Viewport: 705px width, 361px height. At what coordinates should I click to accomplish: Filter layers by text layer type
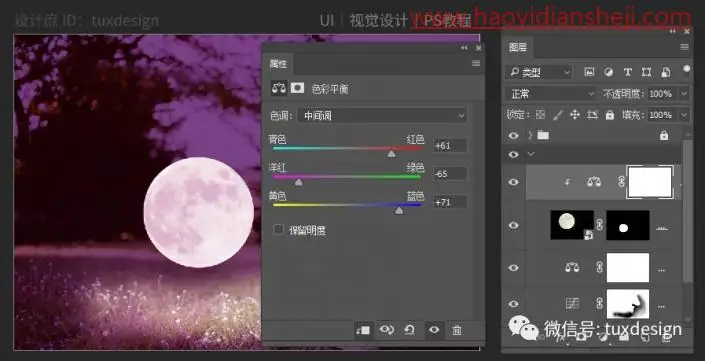628,72
